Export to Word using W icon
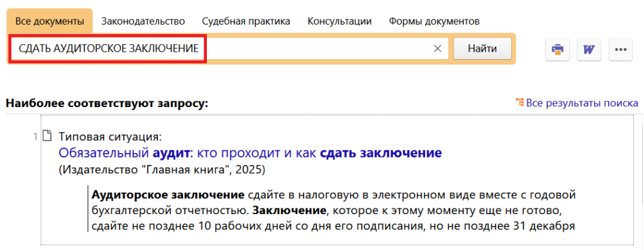This screenshot has height=250, width=644. [x=589, y=49]
